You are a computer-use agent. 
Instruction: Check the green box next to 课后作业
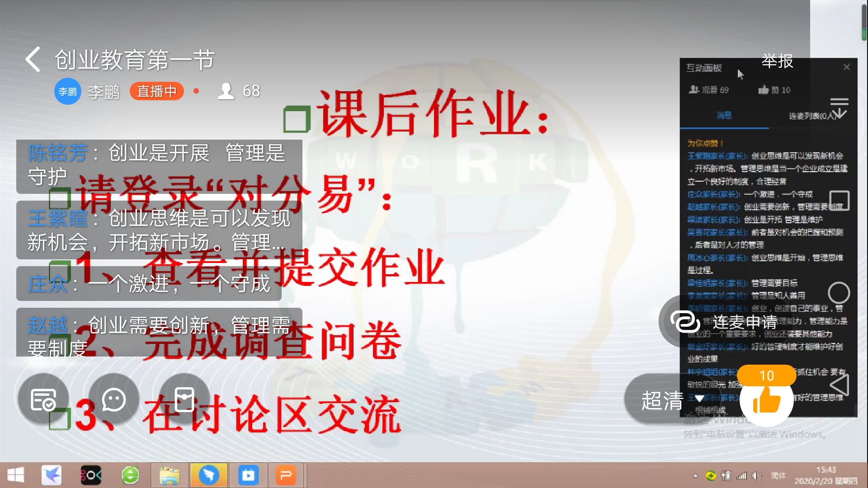296,118
